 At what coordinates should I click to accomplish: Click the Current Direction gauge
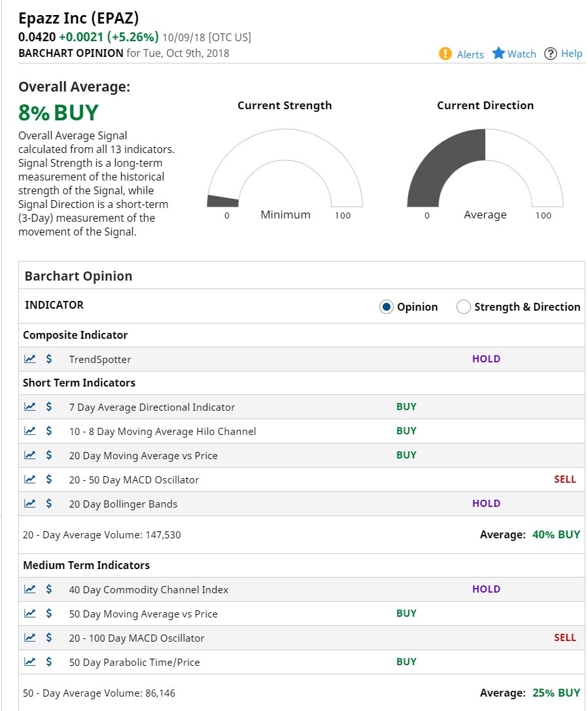pyautogui.click(x=485, y=169)
